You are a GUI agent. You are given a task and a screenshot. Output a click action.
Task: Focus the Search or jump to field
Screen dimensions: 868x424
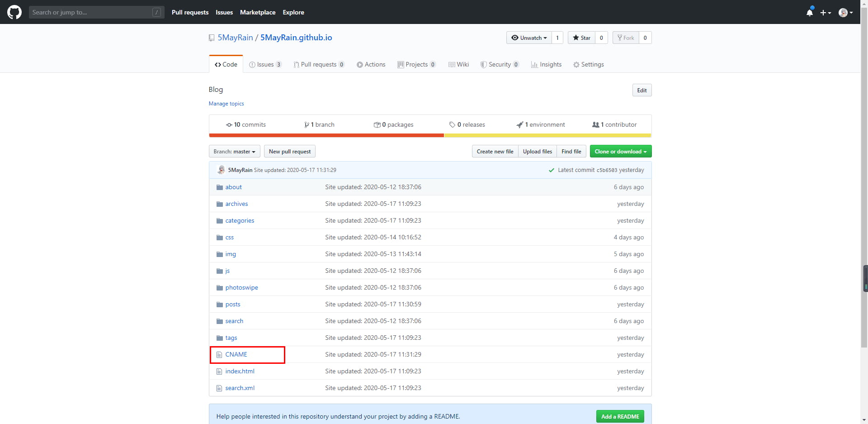pos(90,12)
